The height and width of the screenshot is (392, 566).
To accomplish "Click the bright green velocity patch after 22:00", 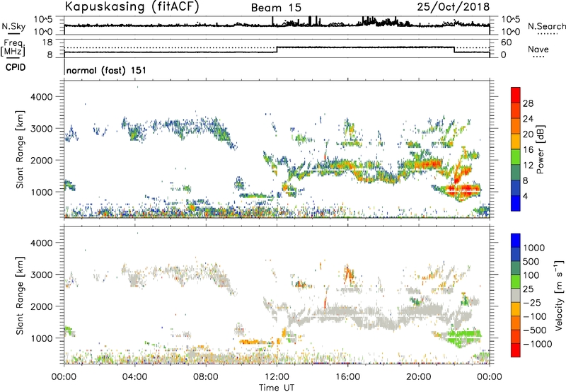I will coord(464,336).
